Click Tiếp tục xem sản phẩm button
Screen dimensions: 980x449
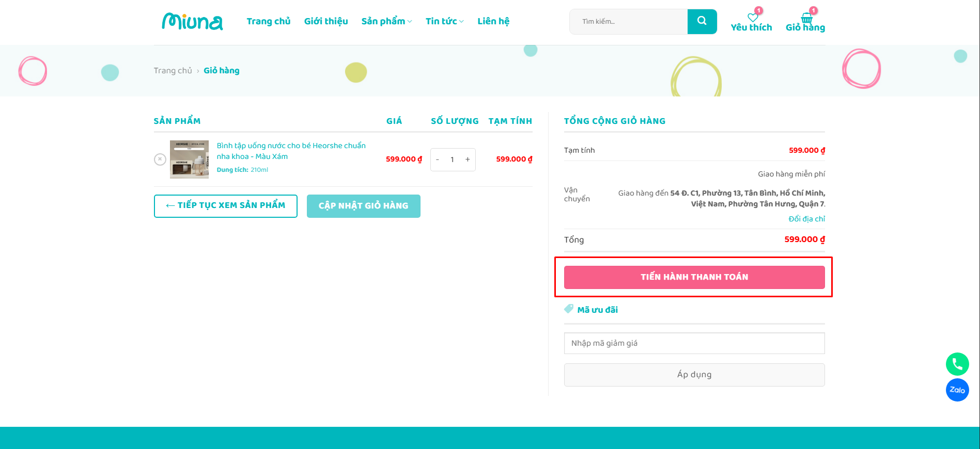(x=225, y=206)
